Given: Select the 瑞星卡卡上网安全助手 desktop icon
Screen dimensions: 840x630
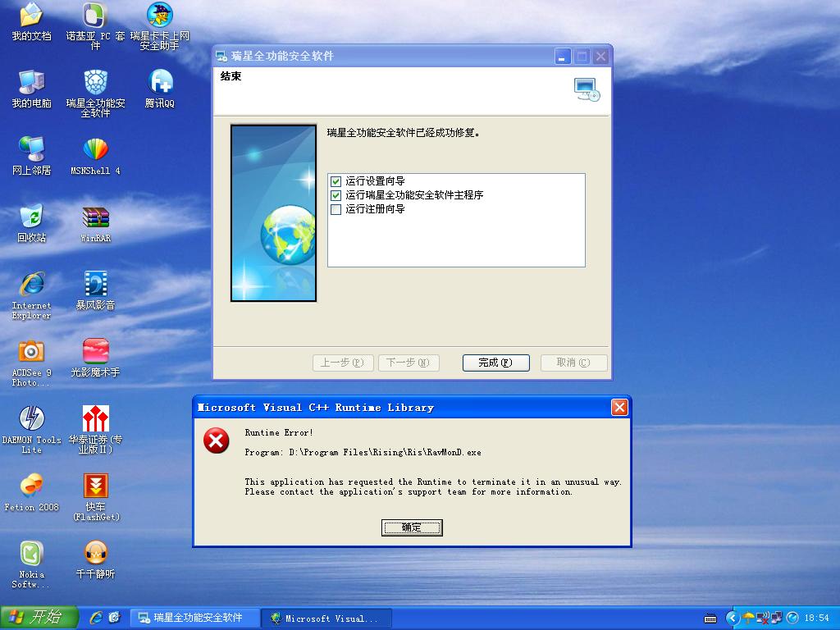Looking at the screenshot, I should pos(160,25).
